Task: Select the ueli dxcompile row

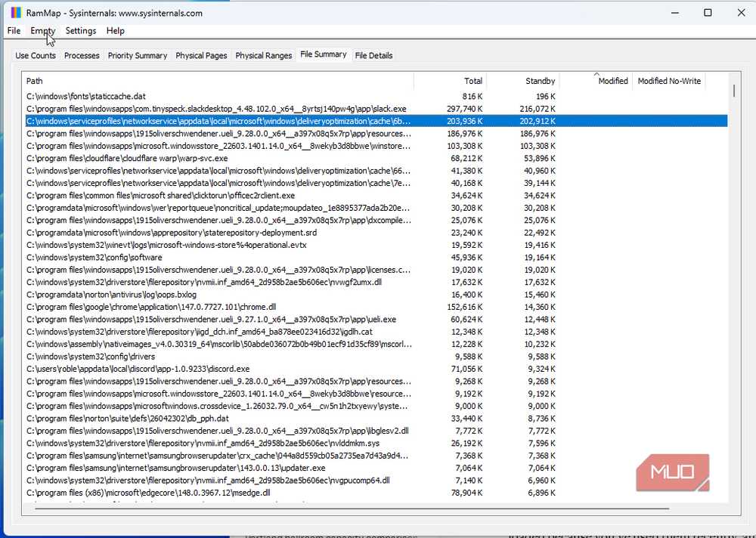Action: tap(376, 221)
